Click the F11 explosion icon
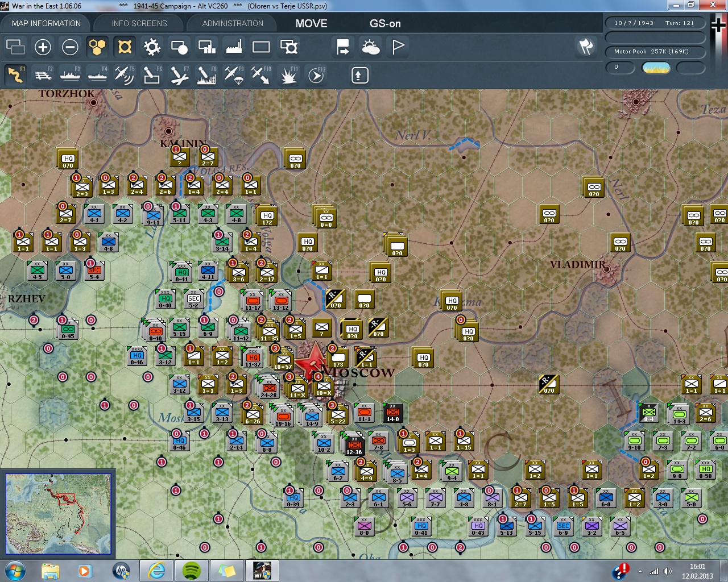The height and width of the screenshot is (582, 728). pyautogui.click(x=288, y=75)
